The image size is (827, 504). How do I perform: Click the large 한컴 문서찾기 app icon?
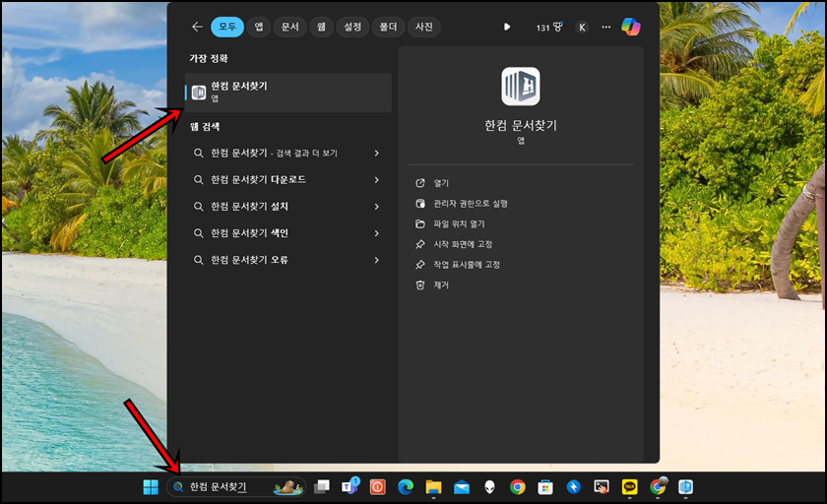[x=521, y=86]
